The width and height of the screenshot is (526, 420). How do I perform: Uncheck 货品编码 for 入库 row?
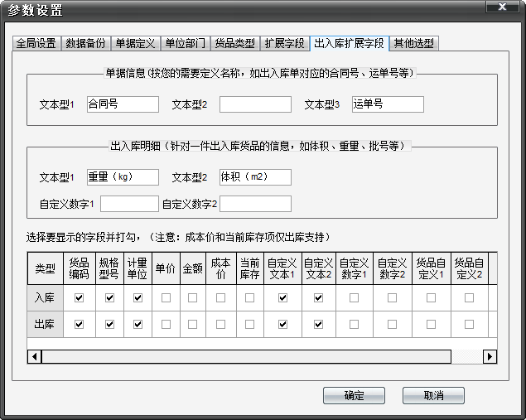click(79, 298)
